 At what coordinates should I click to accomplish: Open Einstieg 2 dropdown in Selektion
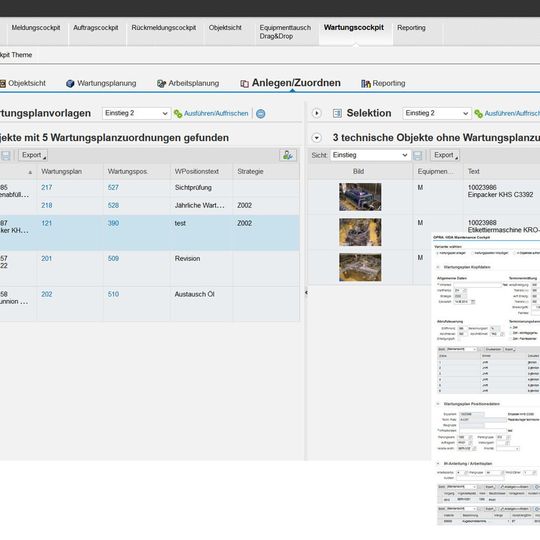(437, 113)
